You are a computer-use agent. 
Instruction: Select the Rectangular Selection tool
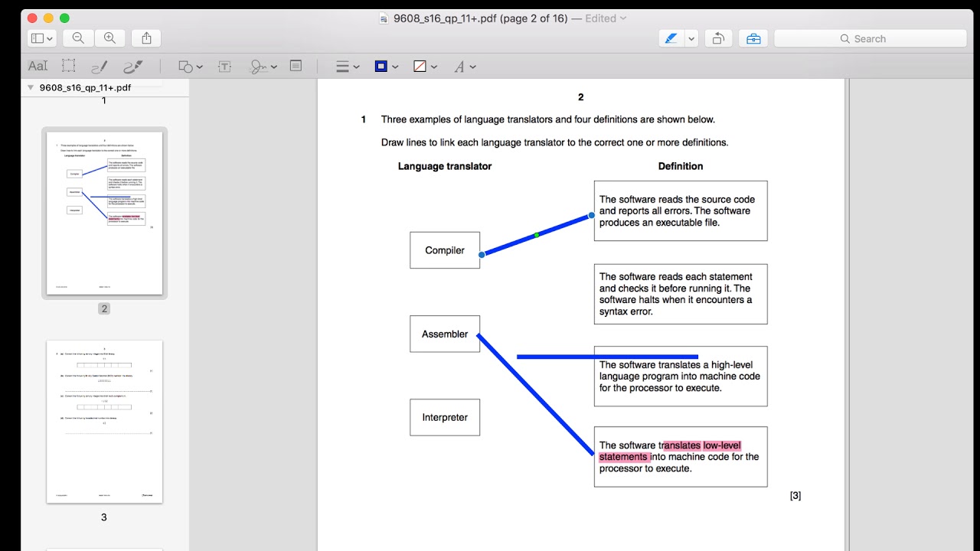pos(69,67)
